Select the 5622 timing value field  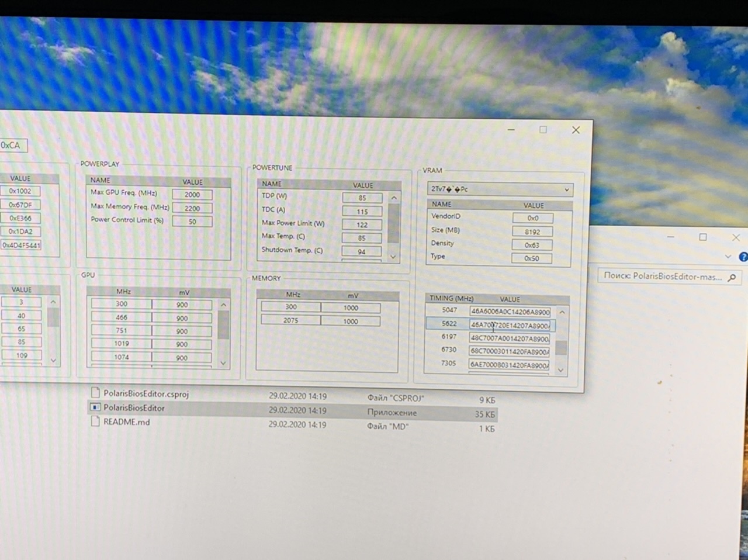(x=510, y=325)
